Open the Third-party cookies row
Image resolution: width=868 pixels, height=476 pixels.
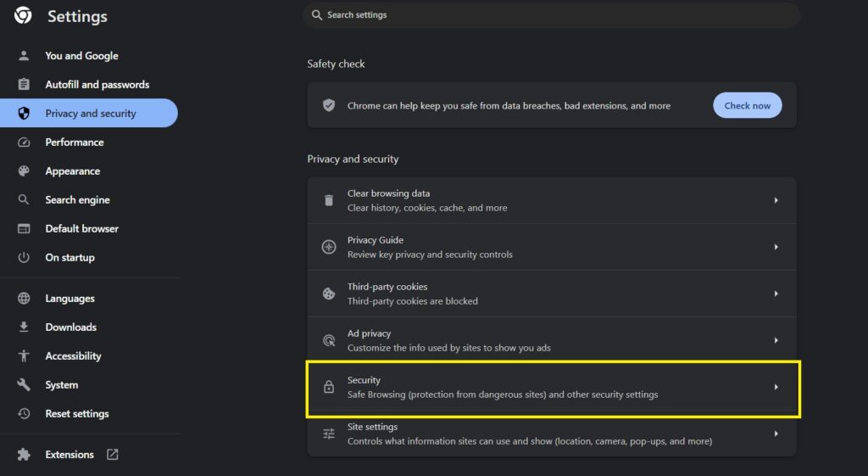551,294
